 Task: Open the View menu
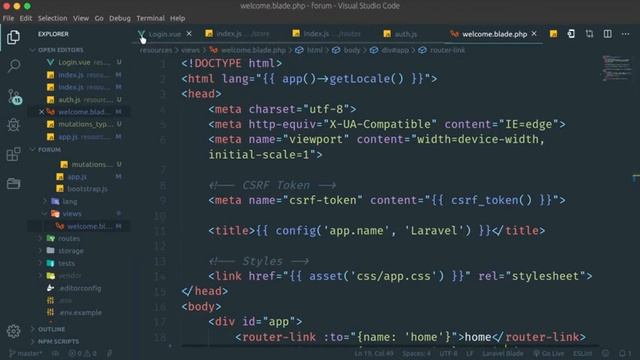click(x=81, y=18)
